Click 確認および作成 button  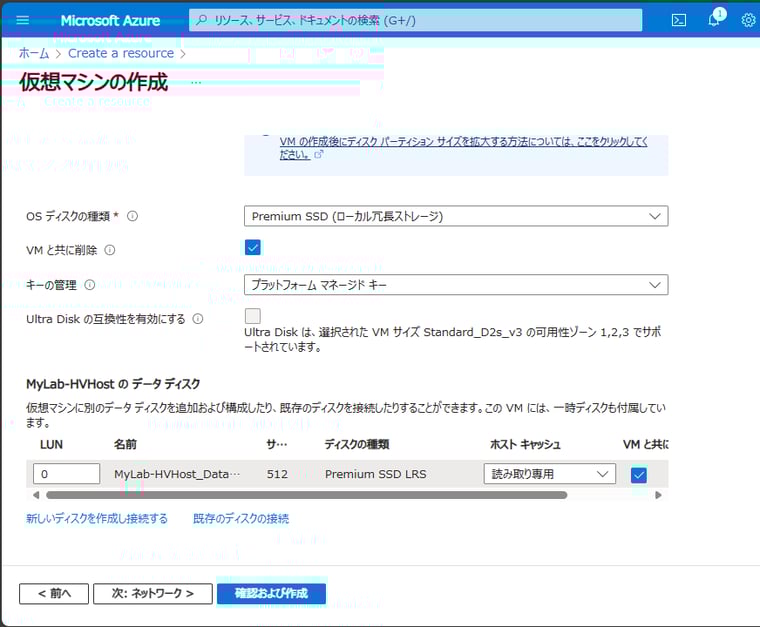(x=271, y=594)
